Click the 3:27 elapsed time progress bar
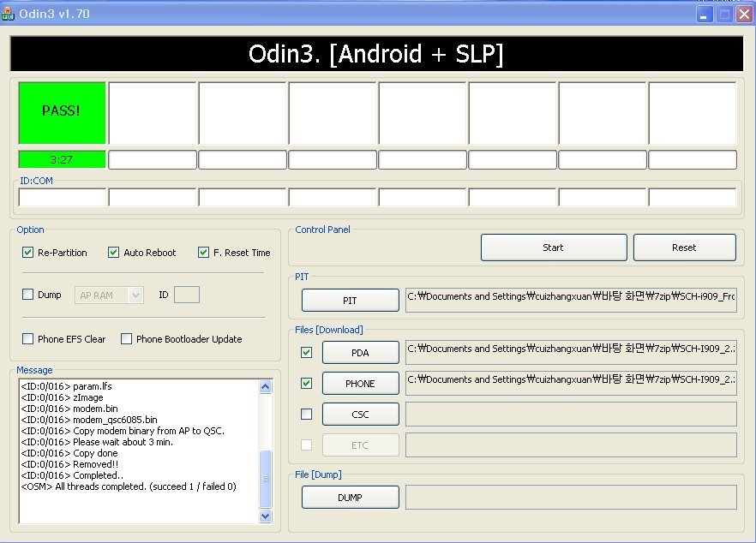 (x=62, y=159)
